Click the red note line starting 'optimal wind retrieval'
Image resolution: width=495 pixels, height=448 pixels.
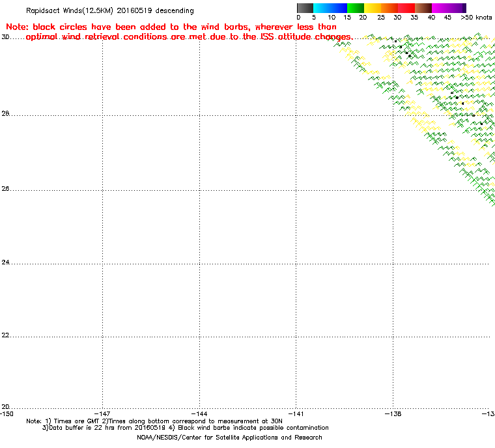[189, 37]
